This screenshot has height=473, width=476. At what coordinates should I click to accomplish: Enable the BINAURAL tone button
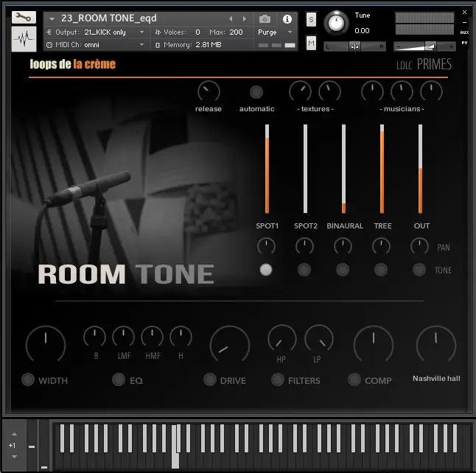coord(343,270)
